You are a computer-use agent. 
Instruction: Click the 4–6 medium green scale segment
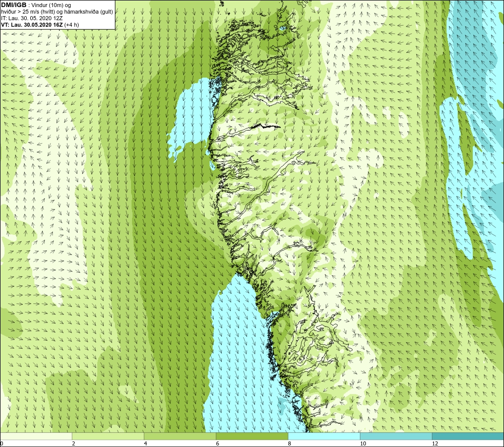(x=180, y=436)
